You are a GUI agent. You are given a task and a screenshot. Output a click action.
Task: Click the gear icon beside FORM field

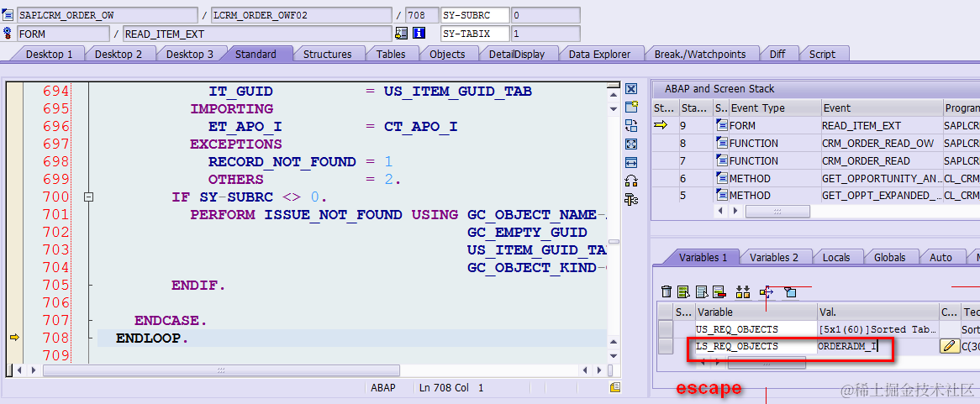click(x=8, y=33)
